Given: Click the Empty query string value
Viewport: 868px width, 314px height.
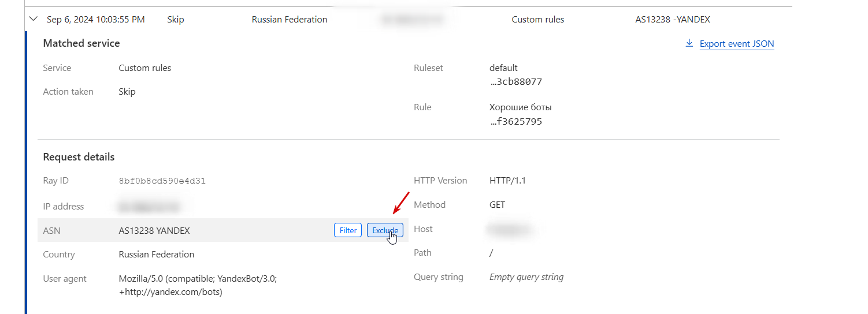Looking at the screenshot, I should click(x=526, y=277).
